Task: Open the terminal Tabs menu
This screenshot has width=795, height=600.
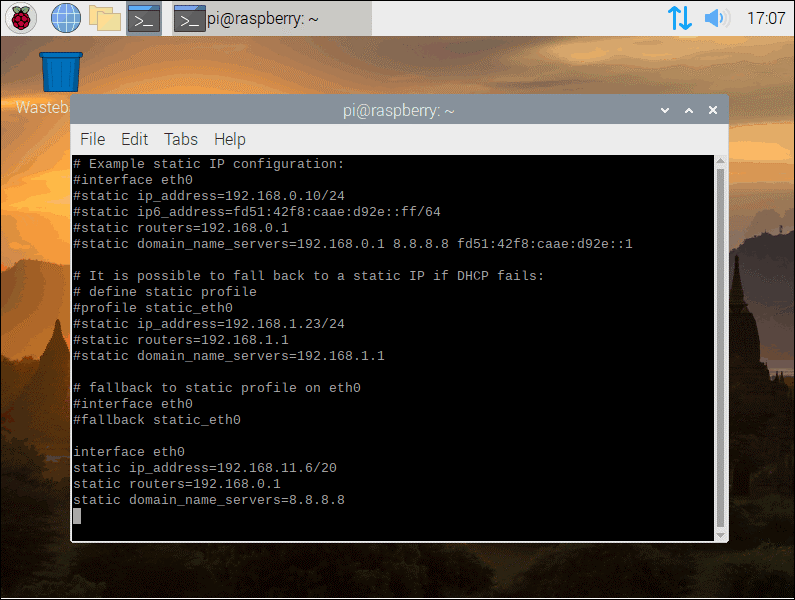Action: tap(181, 139)
